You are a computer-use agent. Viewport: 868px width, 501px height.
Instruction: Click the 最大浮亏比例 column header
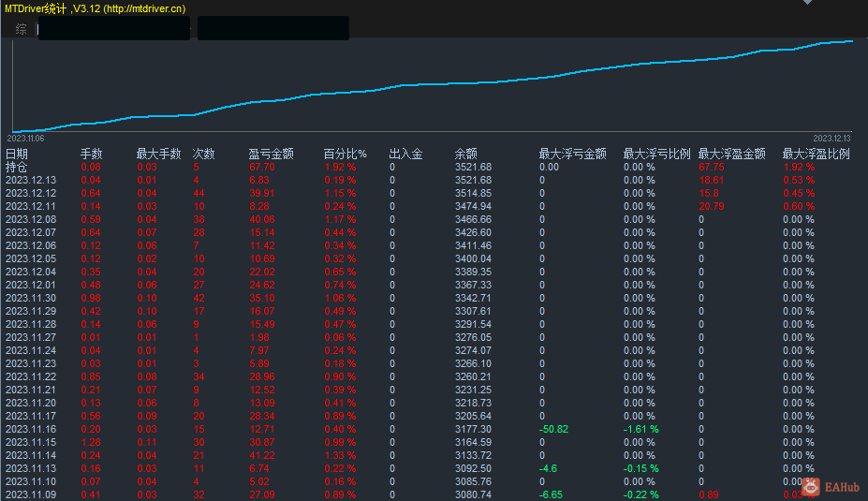(x=657, y=154)
